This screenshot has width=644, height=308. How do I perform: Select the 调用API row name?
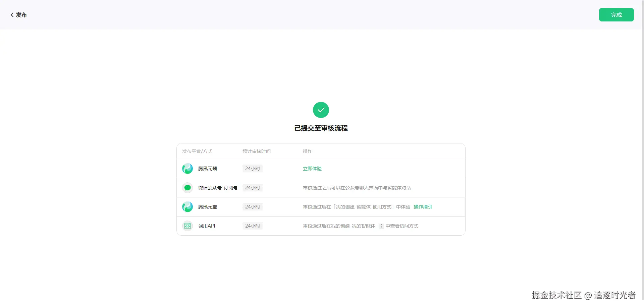207,226
